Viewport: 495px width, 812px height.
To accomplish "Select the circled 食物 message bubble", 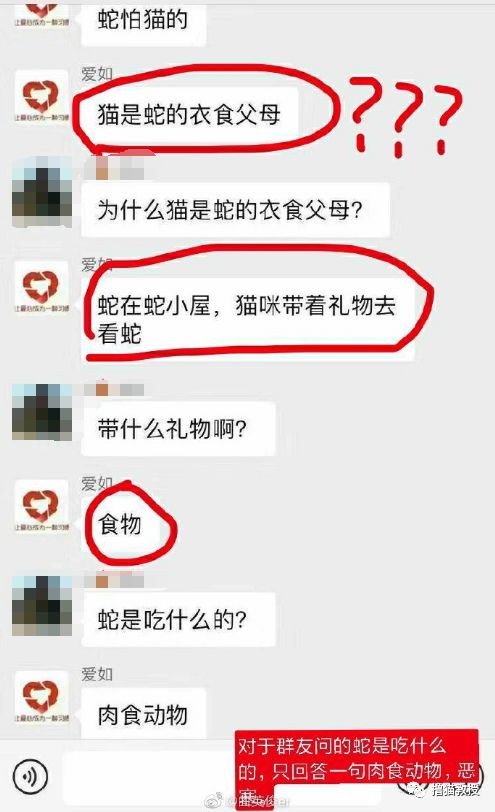I will tap(120, 524).
